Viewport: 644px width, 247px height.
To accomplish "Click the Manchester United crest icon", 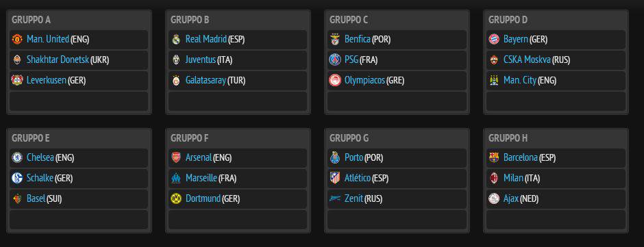I will pyautogui.click(x=17, y=40).
